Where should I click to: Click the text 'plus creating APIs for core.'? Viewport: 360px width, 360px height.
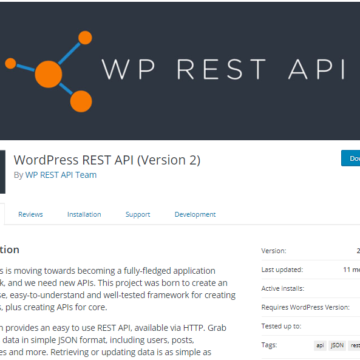point(57,307)
